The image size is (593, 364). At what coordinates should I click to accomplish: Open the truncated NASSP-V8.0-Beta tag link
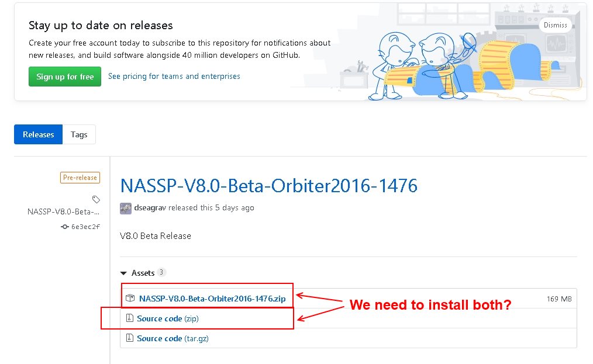click(x=63, y=212)
